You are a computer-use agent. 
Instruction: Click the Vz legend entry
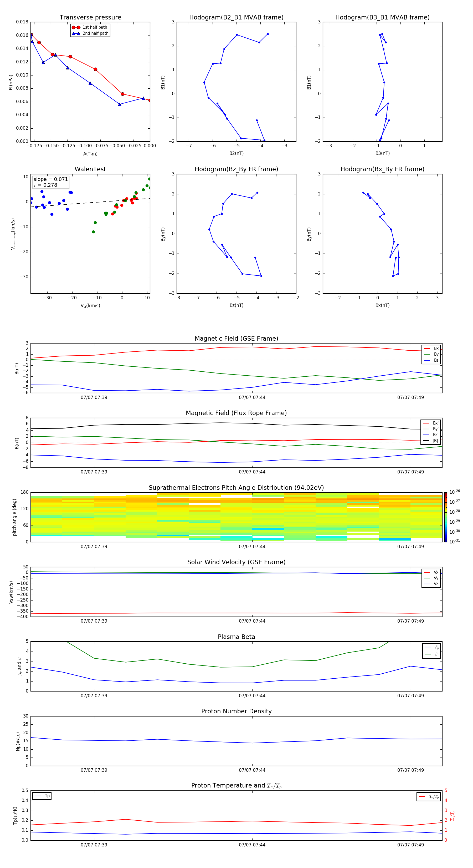click(x=431, y=584)
